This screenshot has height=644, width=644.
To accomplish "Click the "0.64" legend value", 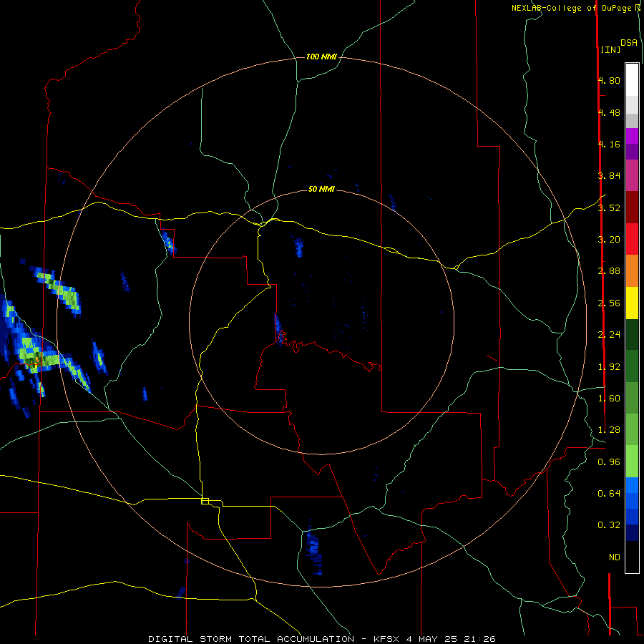I will click(609, 494).
